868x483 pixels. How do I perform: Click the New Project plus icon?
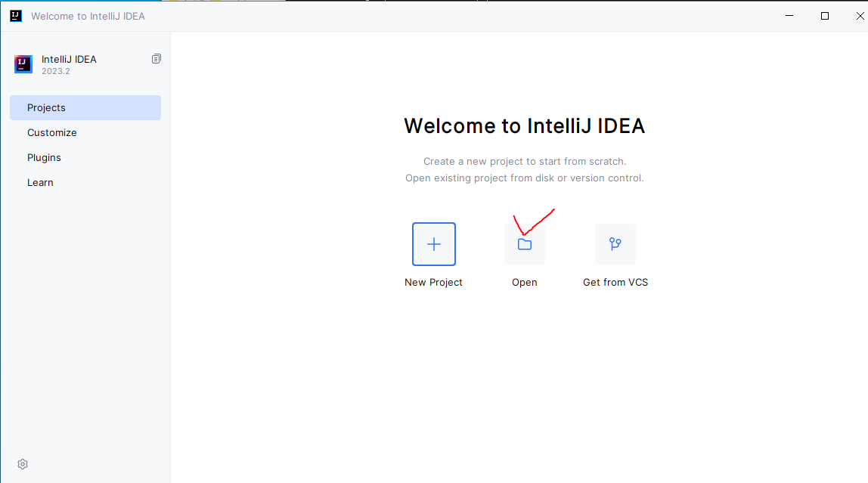pos(434,244)
